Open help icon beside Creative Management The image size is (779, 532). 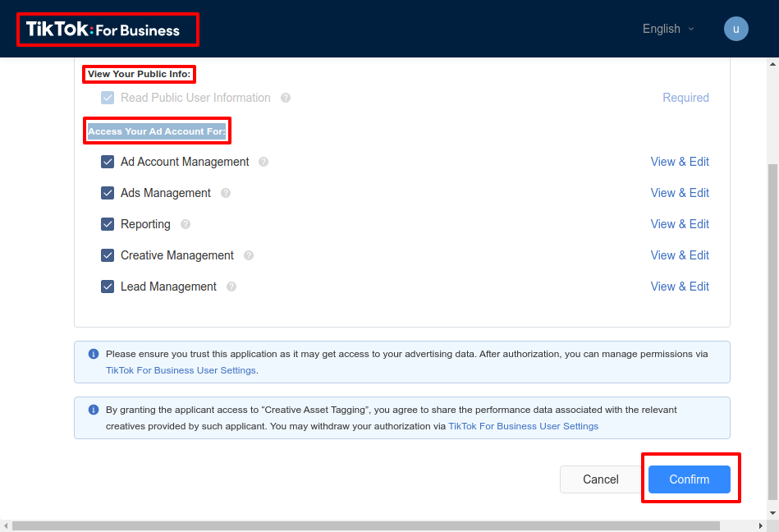point(249,255)
